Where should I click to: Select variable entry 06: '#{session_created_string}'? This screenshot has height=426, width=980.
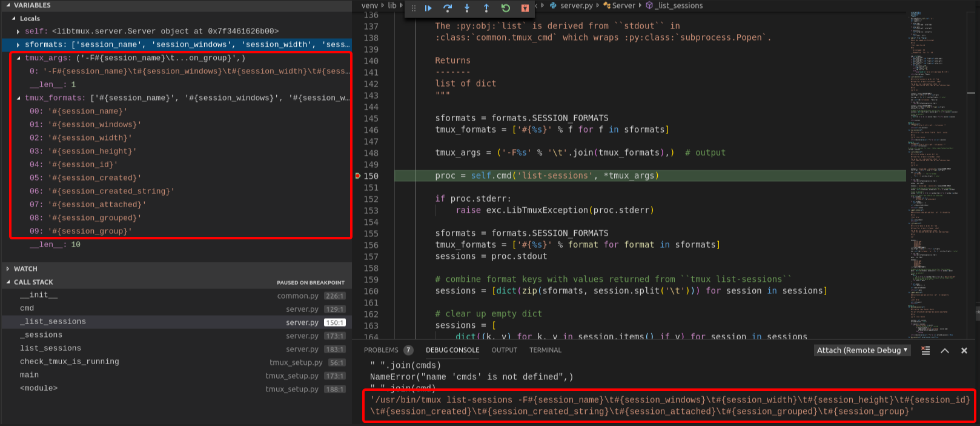(176, 191)
